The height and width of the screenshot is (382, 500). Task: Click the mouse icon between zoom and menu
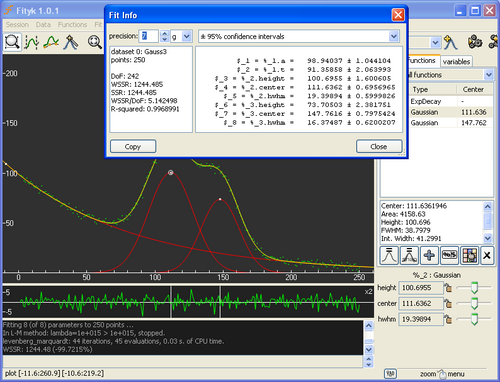point(442,374)
